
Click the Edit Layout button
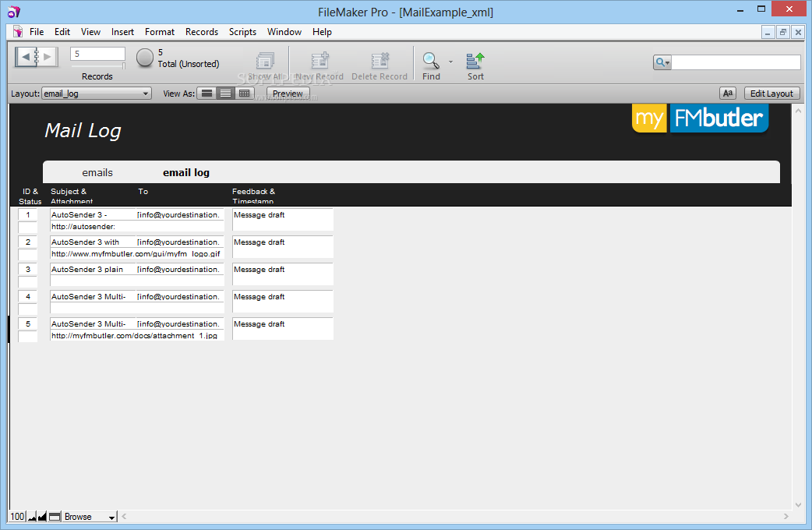tap(771, 94)
